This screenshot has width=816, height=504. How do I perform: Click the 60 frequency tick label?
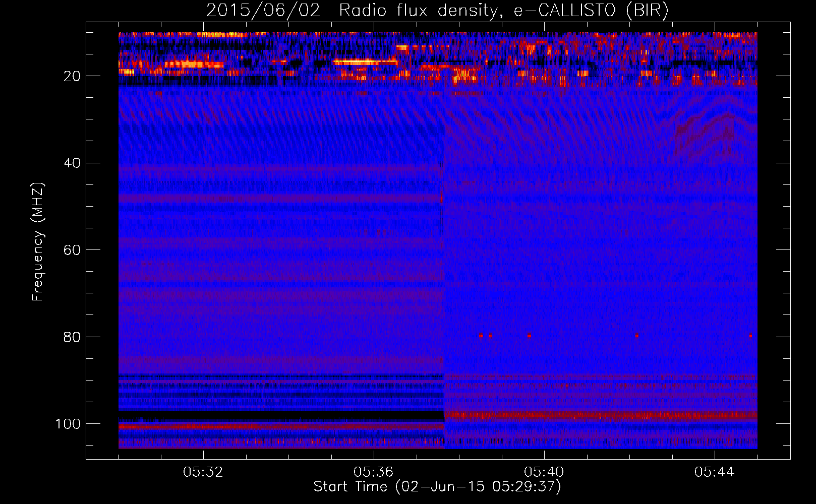pos(72,250)
